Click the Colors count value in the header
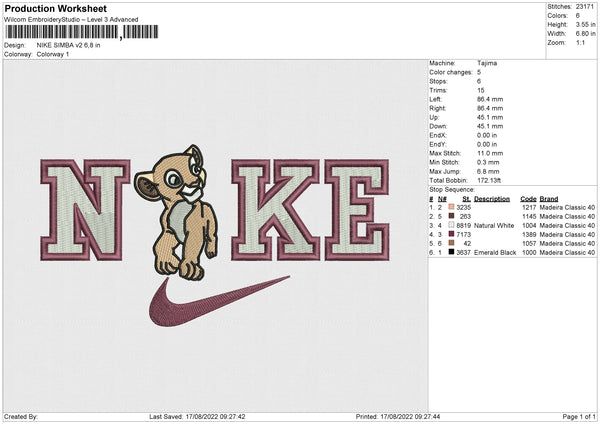The width and height of the screenshot is (600, 424). 578,16
